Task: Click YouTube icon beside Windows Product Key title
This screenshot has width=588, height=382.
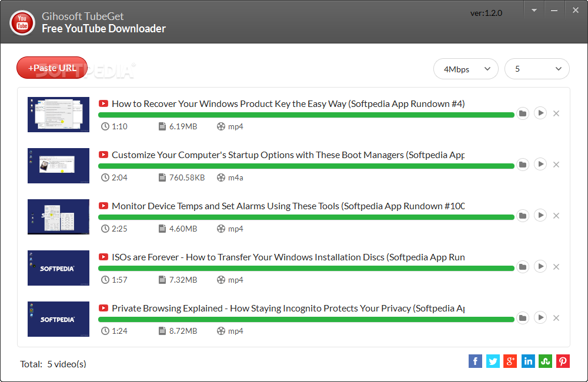Action: (x=103, y=103)
